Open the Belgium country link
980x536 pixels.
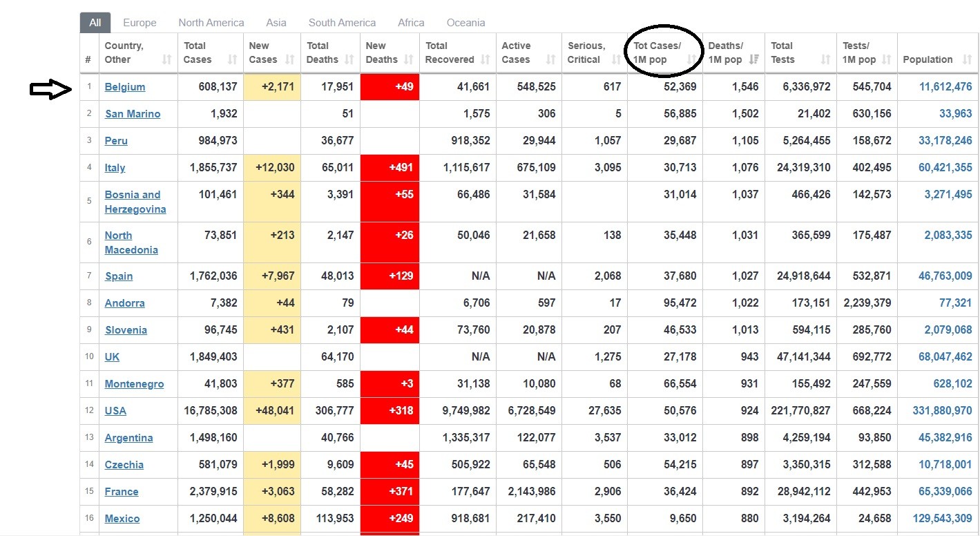125,87
